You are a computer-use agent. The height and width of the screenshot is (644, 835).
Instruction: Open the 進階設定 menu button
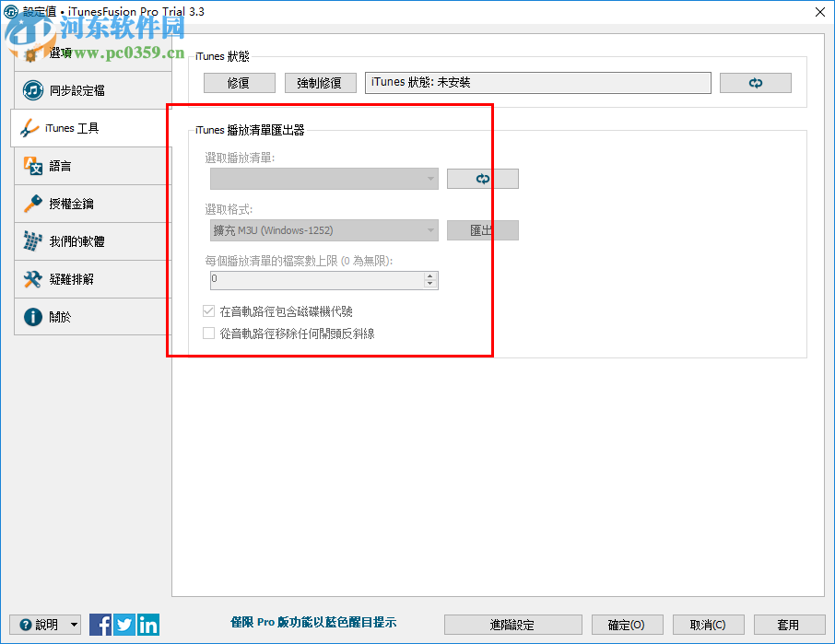pyautogui.click(x=513, y=624)
